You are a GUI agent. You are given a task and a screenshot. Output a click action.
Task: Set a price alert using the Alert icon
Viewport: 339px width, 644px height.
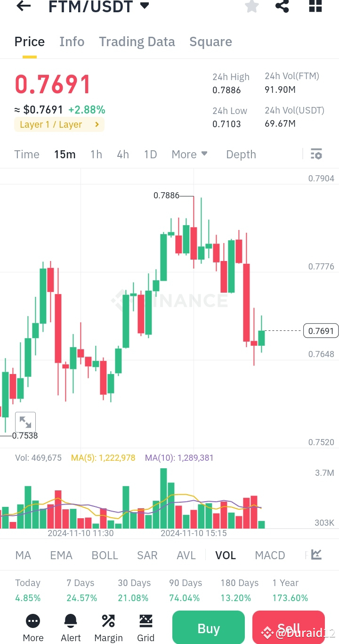point(71,627)
